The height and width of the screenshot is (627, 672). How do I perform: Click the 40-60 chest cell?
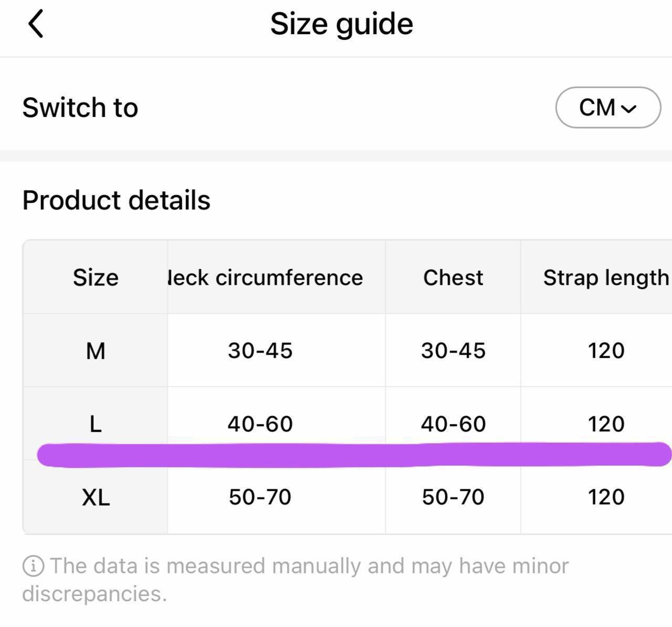click(x=453, y=424)
